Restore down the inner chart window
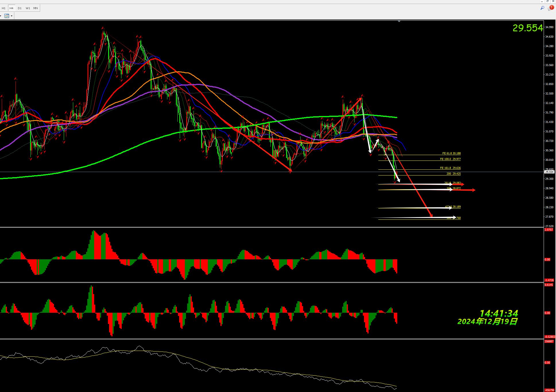Image resolution: width=556 pixels, height=392 pixels. click(x=547, y=1)
